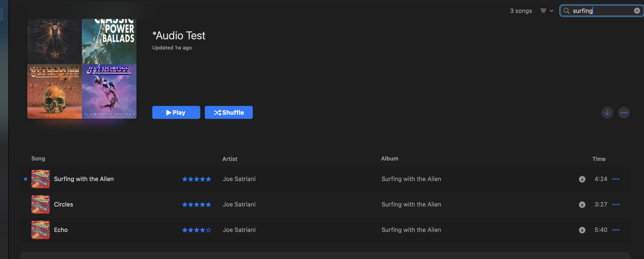Set Echo rating to five stars

coord(208,230)
